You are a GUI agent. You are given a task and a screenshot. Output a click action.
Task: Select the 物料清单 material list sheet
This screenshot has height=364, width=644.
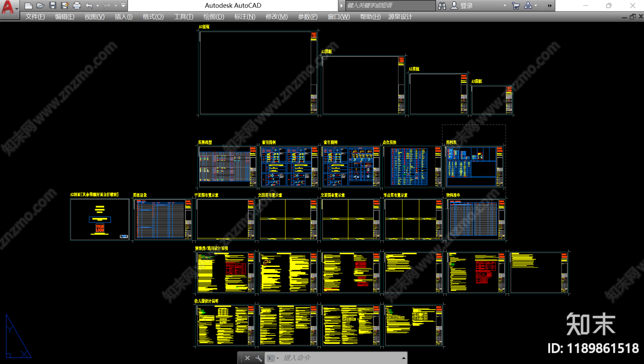[476, 219]
